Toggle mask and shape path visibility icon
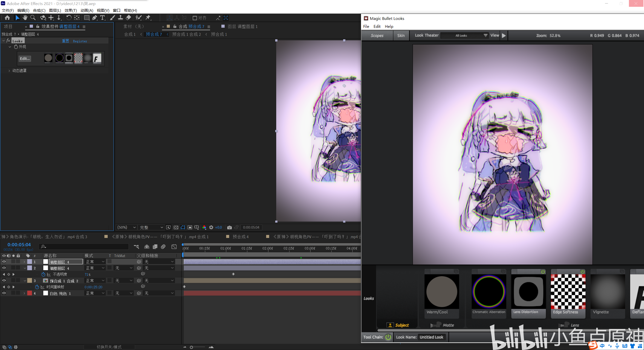Viewport: 644px width, 350px height. coord(183,227)
